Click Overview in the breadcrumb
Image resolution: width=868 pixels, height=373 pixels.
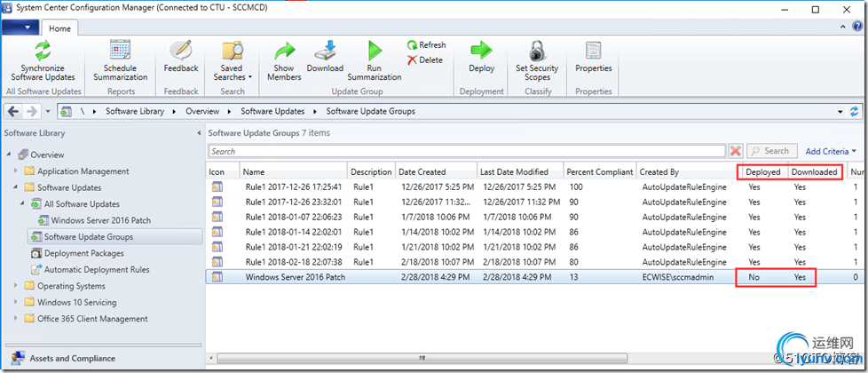click(202, 111)
